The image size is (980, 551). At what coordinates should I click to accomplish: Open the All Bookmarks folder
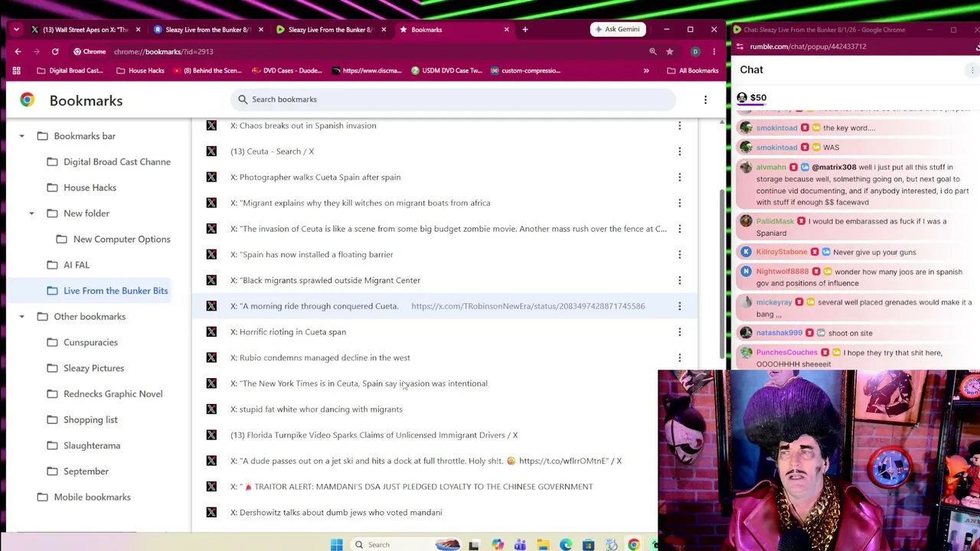coord(693,70)
